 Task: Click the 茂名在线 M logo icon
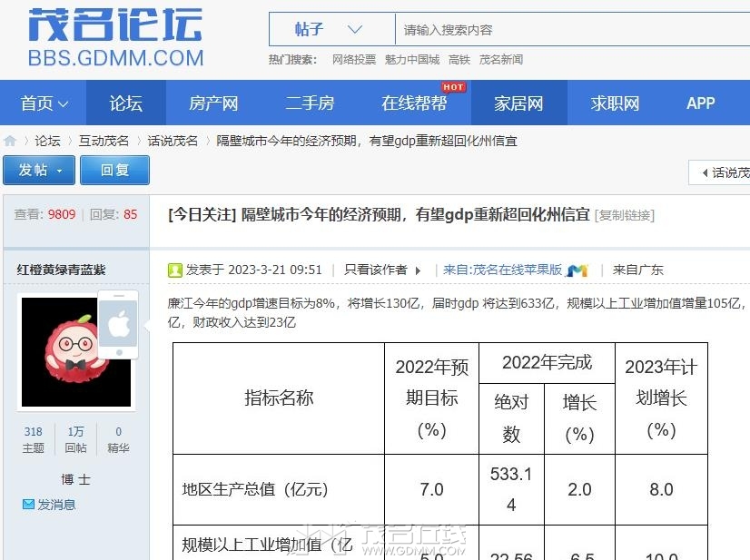[x=577, y=270]
